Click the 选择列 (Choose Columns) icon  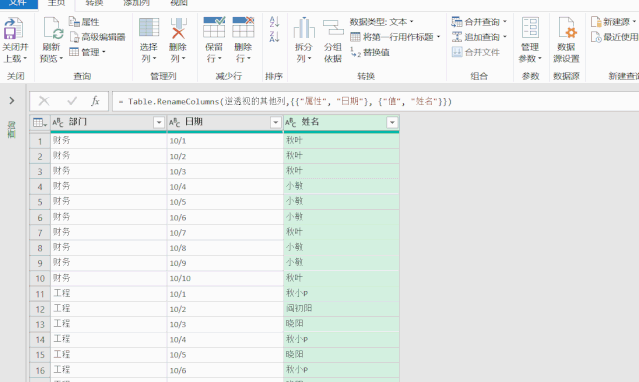click(149, 28)
